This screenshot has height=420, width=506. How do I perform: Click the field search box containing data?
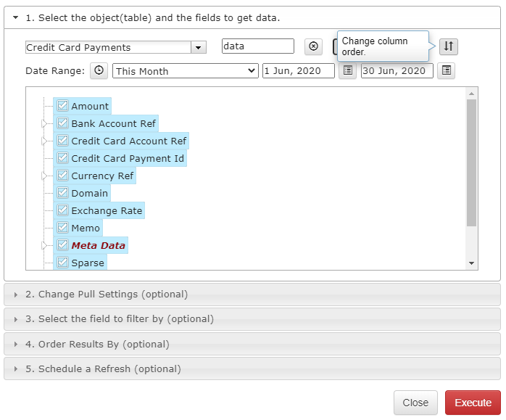258,46
